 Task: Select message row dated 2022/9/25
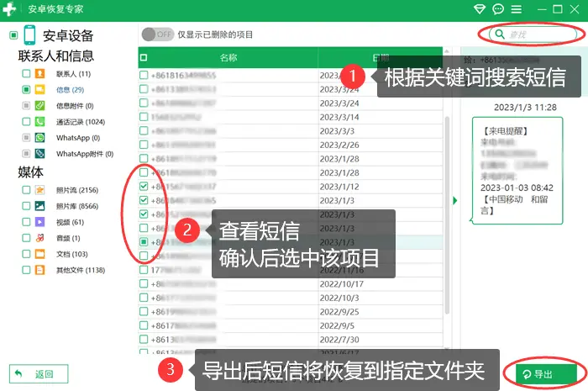(291, 311)
